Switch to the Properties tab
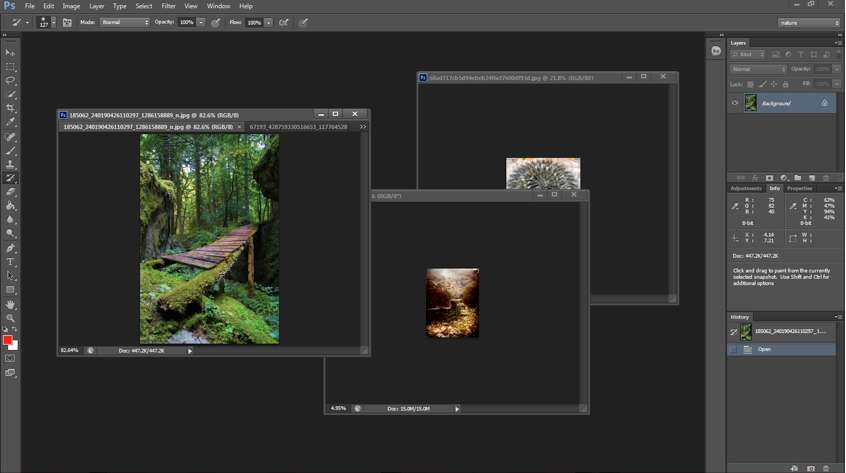 (800, 188)
